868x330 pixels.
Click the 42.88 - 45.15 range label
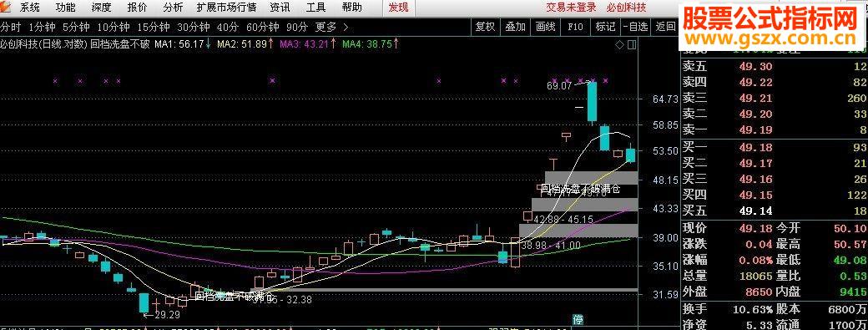(563, 219)
